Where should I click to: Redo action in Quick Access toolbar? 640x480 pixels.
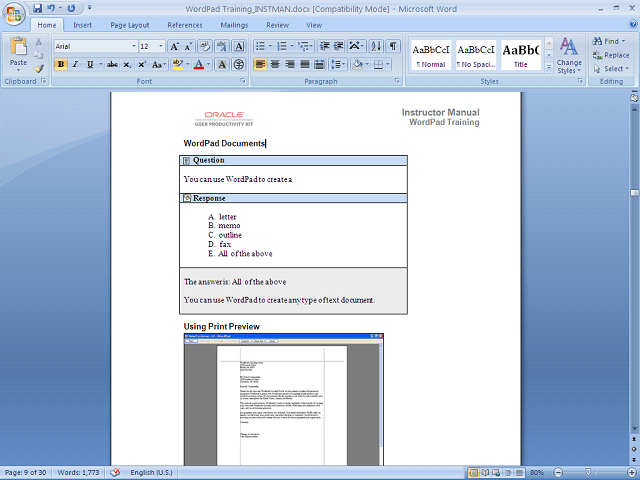pyautogui.click(x=71, y=8)
